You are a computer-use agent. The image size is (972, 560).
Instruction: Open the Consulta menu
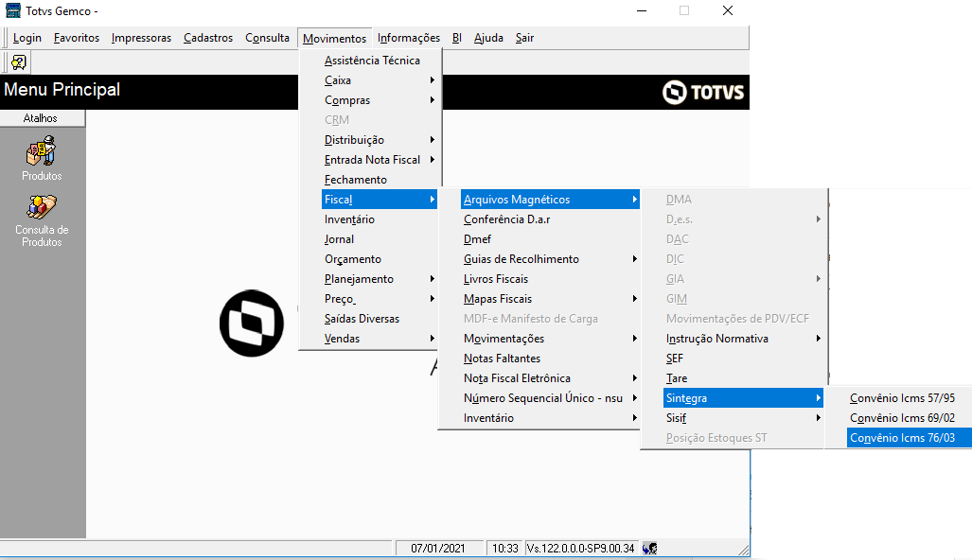click(267, 38)
